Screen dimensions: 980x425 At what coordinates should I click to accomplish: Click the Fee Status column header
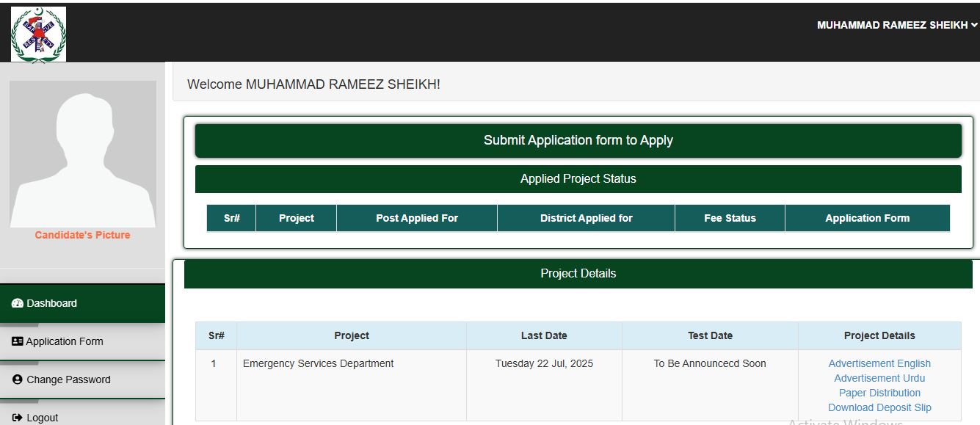tap(730, 218)
